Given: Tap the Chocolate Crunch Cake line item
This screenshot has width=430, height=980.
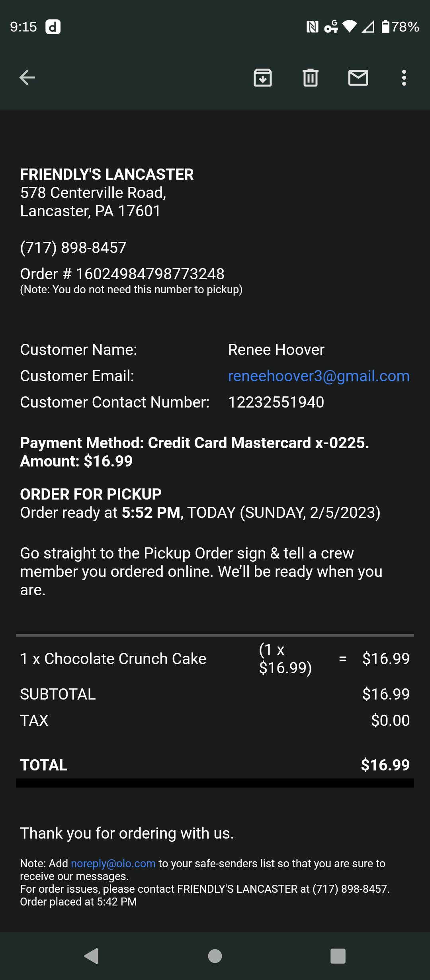Looking at the screenshot, I should [125, 659].
